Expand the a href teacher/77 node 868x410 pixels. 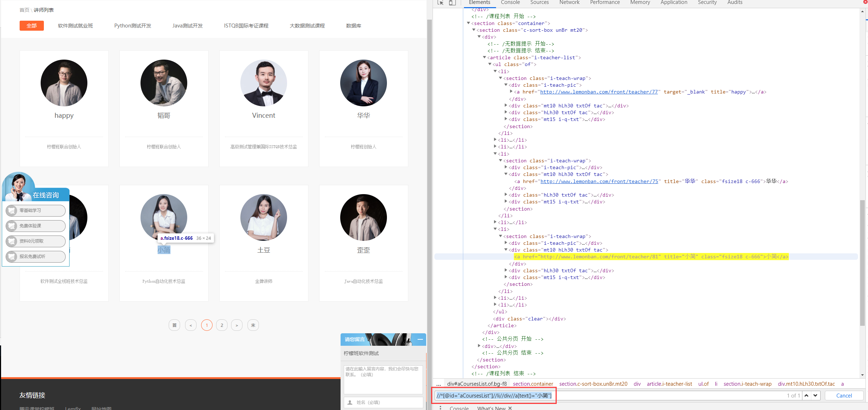pyautogui.click(x=511, y=92)
